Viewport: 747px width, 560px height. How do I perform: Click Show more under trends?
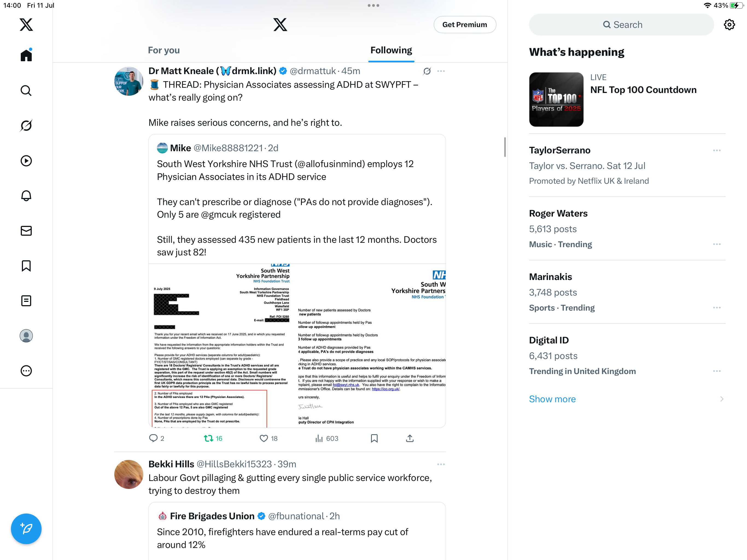[x=552, y=399]
